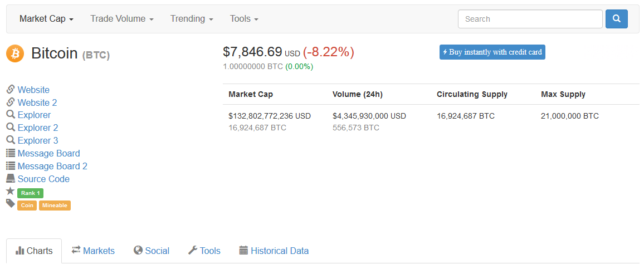Click the green (0.00%) BTC change text
This screenshot has height=269, width=644.
click(299, 66)
